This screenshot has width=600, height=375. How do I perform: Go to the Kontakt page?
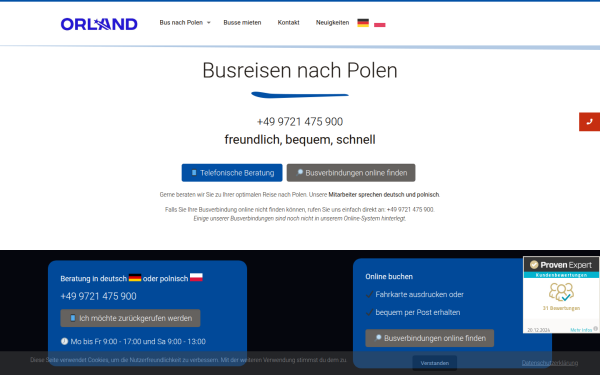[x=289, y=23]
